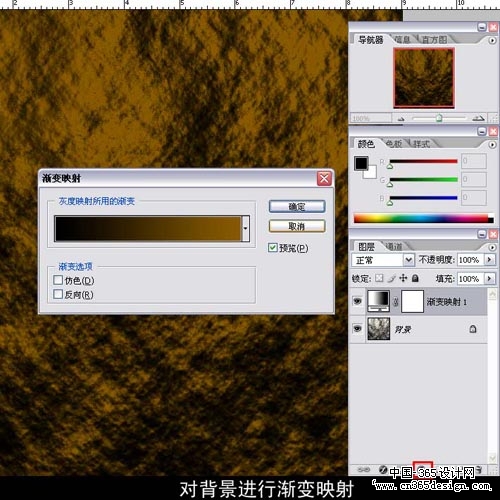Click the 确定 button
Viewport: 500px width, 500px height.
pos(297,207)
